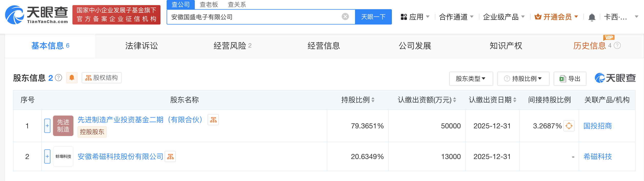Open equity structure icon for 安徽希磁科技
644x181 pixels.
tap(170, 156)
